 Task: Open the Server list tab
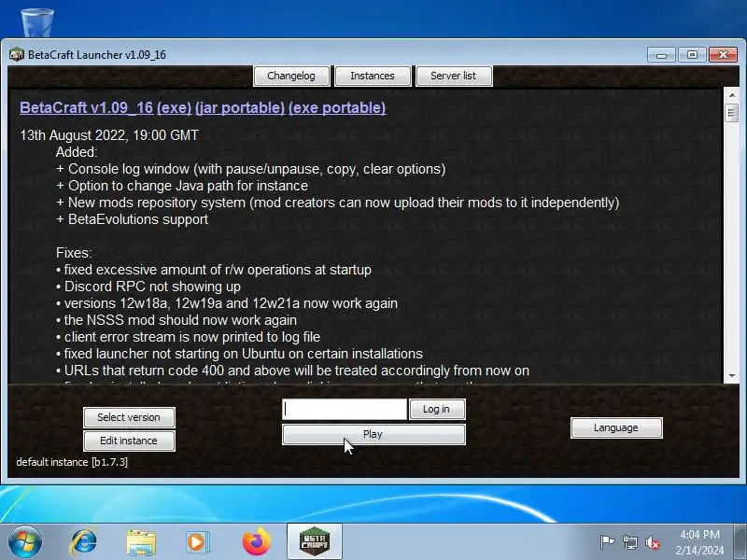coord(454,77)
